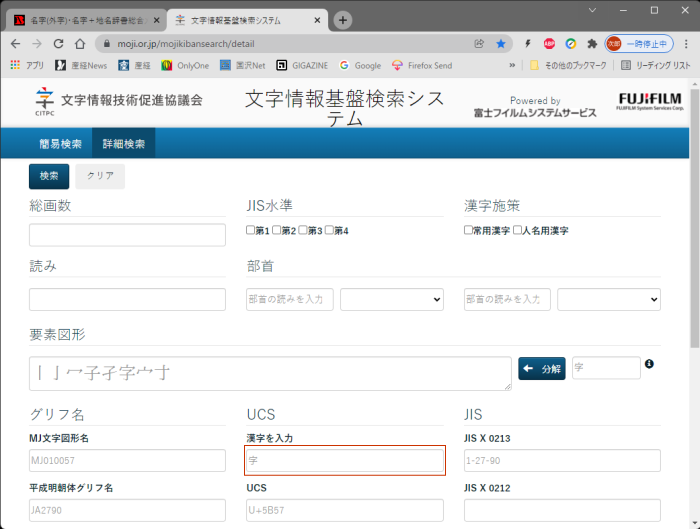The height and width of the screenshot is (529, 700).
Task: Check the 第1 JIS水準 checkbox
Action: pyautogui.click(x=251, y=230)
